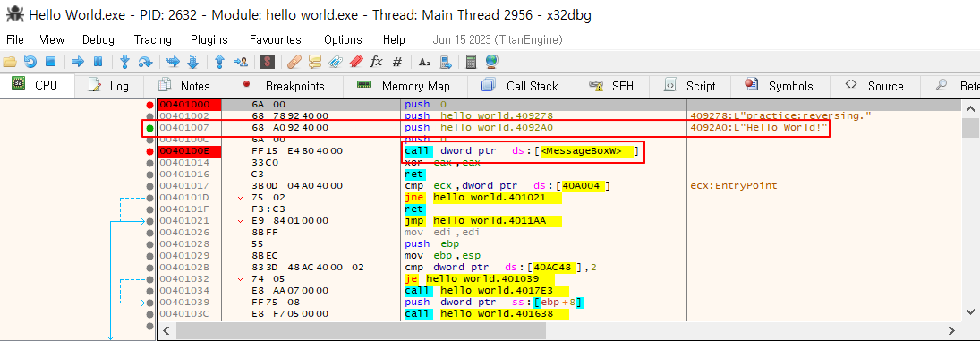
Task: Find intermodular calls icon
Action: (445, 62)
